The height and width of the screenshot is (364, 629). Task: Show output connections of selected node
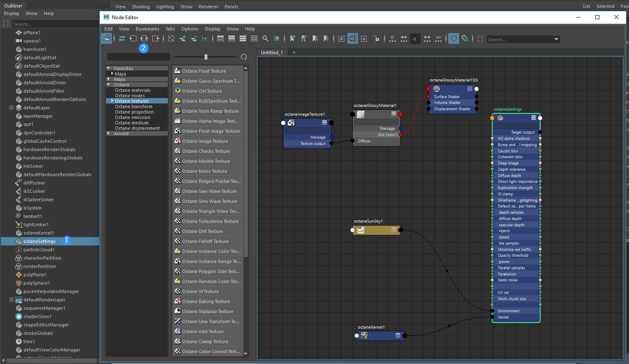156,38
